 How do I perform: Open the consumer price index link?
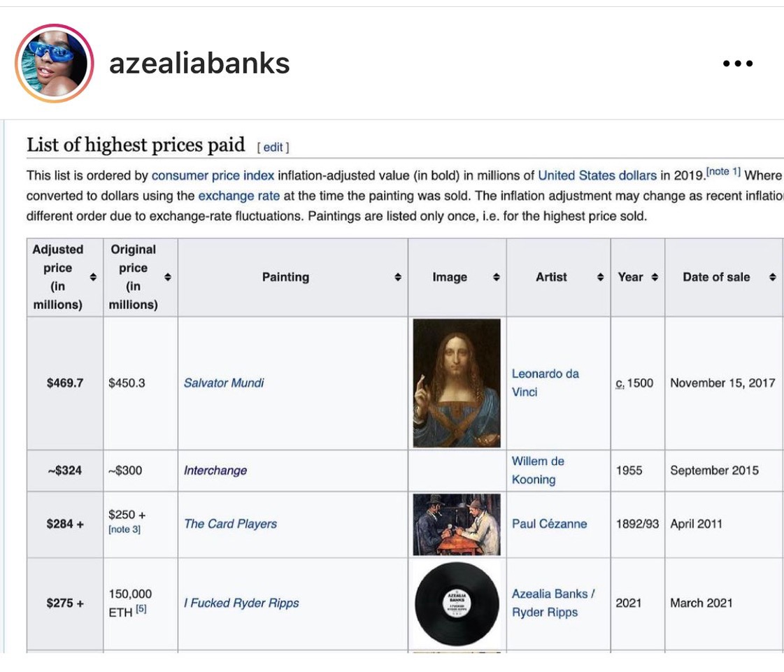[213, 176]
